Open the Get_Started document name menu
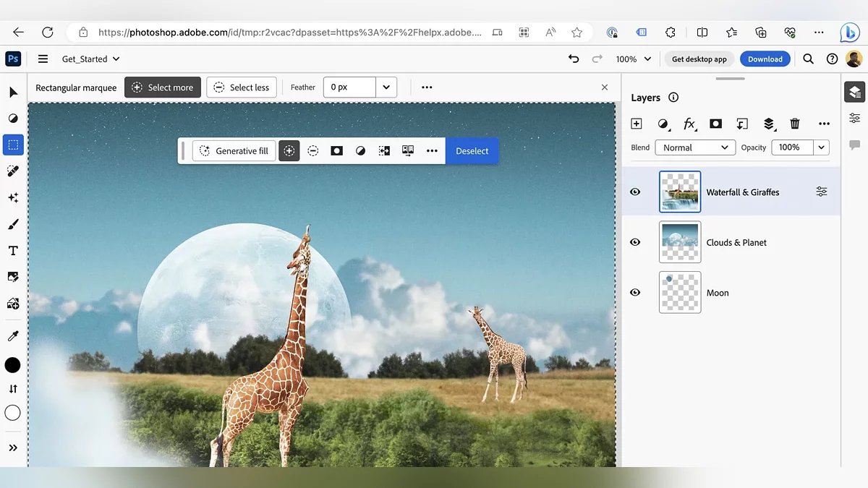The image size is (868, 488). click(90, 59)
